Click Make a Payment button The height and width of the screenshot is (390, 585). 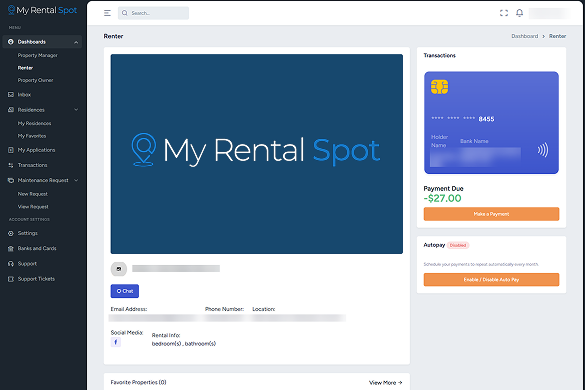pyautogui.click(x=491, y=214)
